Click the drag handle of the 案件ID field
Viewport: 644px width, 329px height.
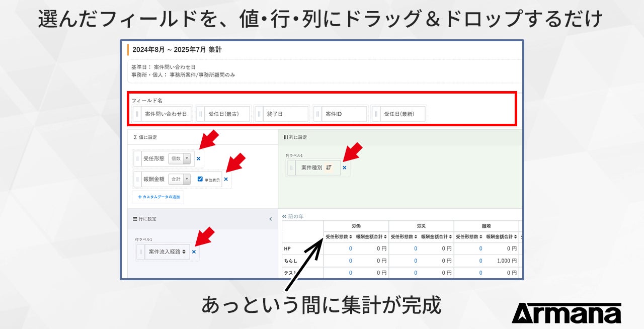click(x=317, y=114)
